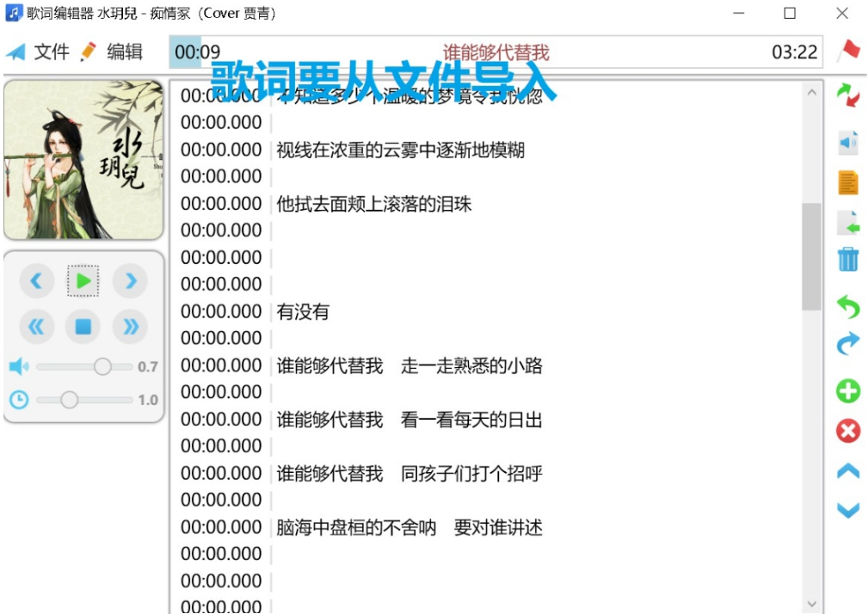The width and height of the screenshot is (868, 614).
Task: Move line down with blue chevron
Action: coord(848,510)
